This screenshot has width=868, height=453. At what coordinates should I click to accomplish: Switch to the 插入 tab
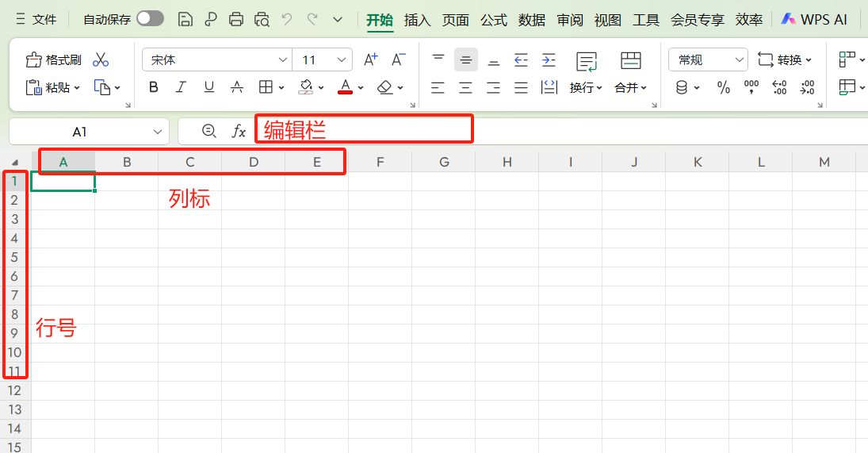[418, 21]
